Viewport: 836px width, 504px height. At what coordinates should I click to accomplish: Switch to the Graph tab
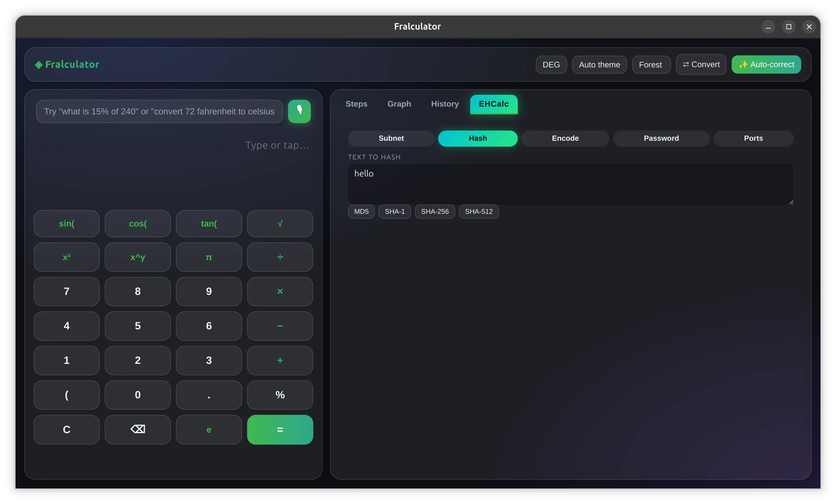[x=399, y=104]
